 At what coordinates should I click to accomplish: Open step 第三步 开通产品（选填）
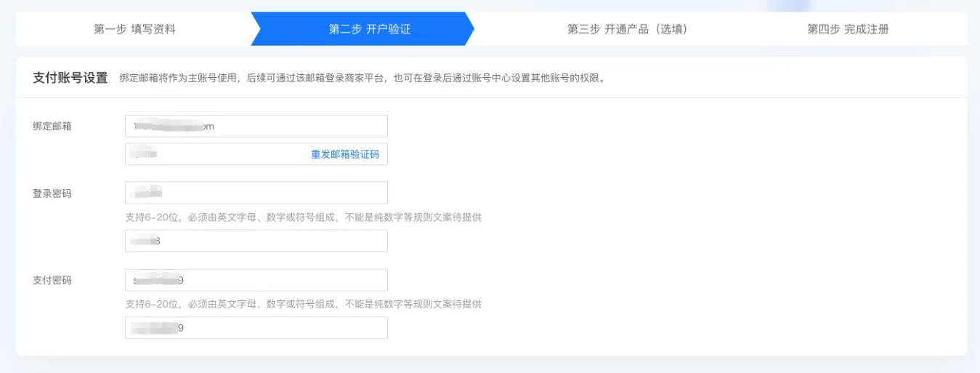(627, 29)
